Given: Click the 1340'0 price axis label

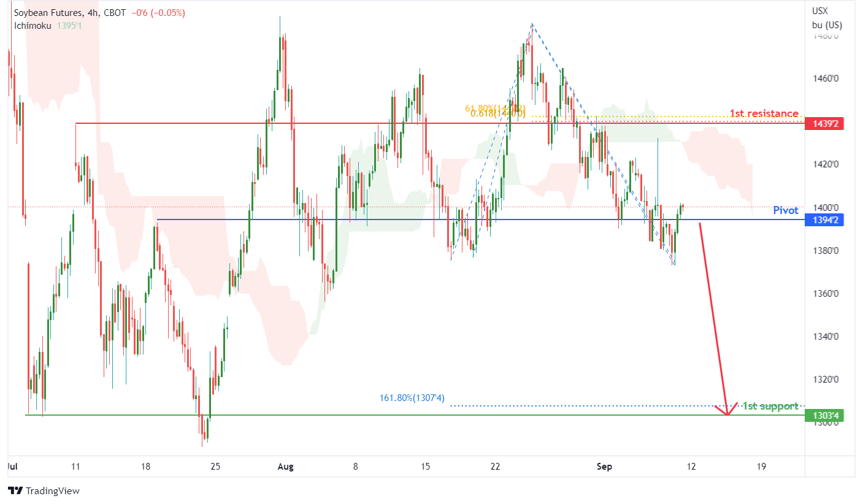Looking at the screenshot, I should 826,336.
